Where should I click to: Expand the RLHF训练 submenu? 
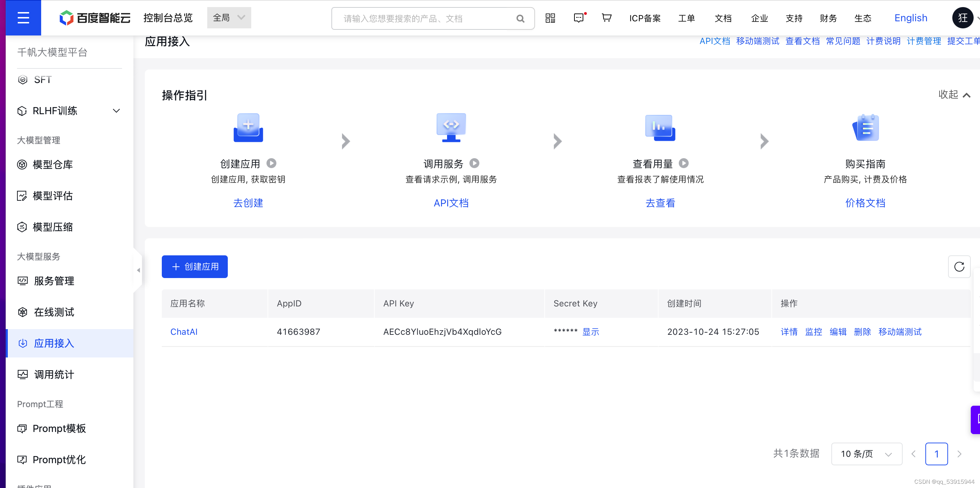[116, 111]
